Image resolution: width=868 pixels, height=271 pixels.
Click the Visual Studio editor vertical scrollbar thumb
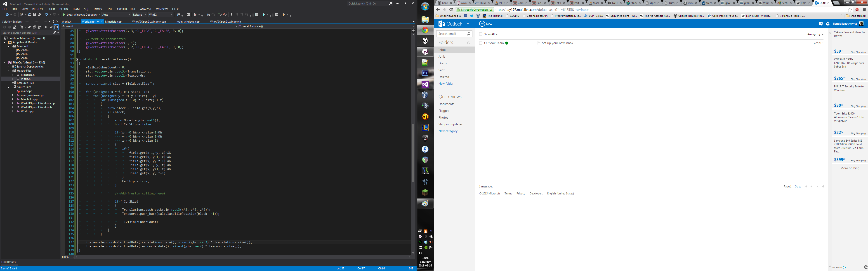(413, 153)
